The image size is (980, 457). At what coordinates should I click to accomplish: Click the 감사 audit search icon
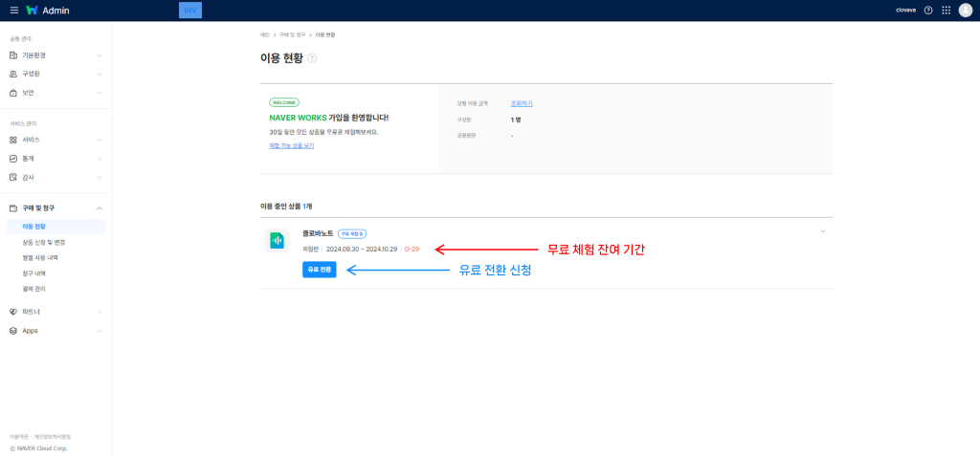pyautogui.click(x=13, y=177)
